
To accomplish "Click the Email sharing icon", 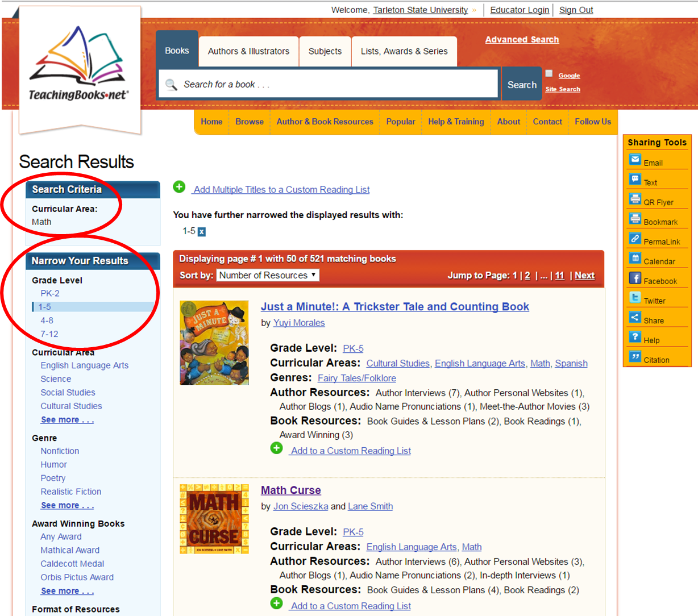I will 635,160.
